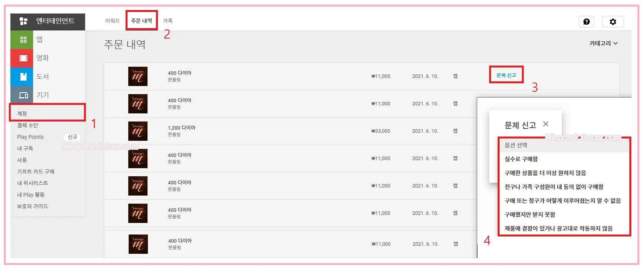644x270 pixels.
Task: Expand the 카테고리 dropdown
Action: [x=604, y=43]
